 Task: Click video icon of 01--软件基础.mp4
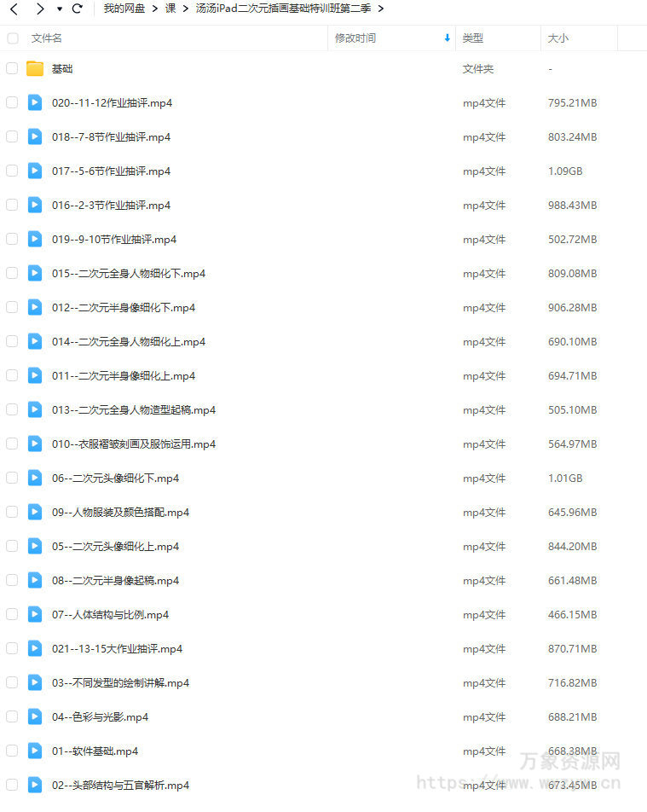[x=35, y=751]
